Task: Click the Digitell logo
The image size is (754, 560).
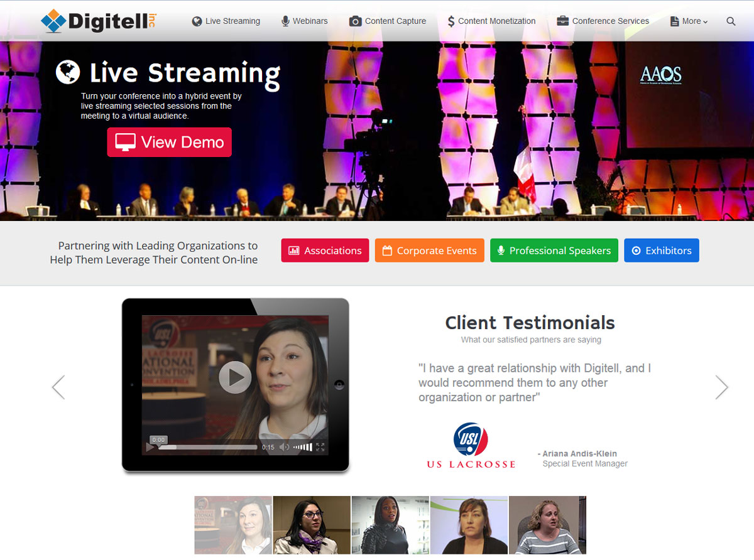Action: click(98, 21)
